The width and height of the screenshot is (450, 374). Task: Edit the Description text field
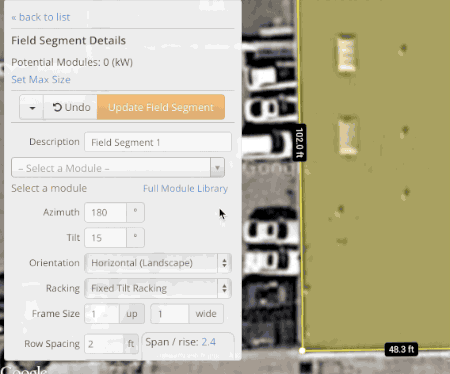(158, 142)
